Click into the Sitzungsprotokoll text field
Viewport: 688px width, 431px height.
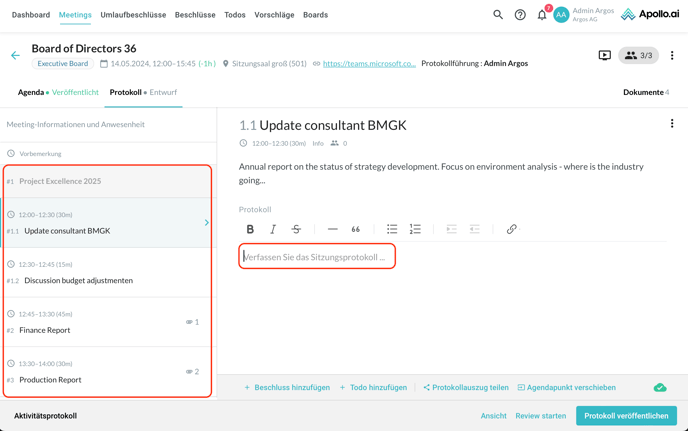click(318, 257)
